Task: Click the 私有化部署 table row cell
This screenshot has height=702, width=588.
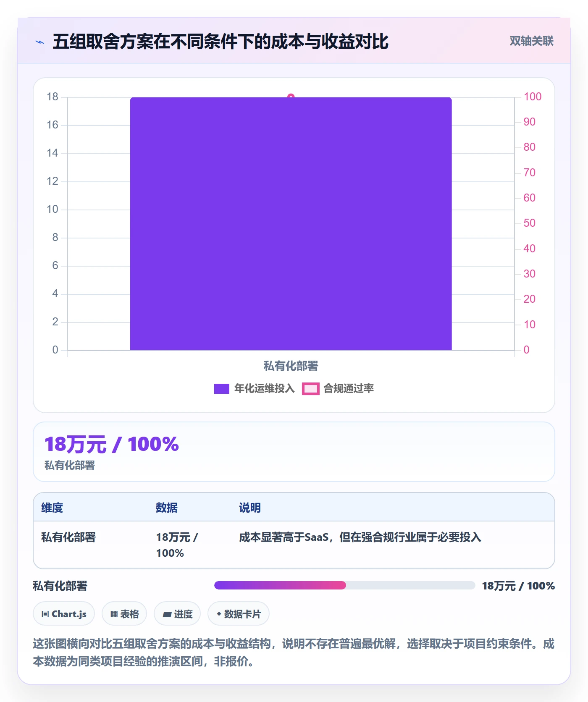Action: click(68, 537)
